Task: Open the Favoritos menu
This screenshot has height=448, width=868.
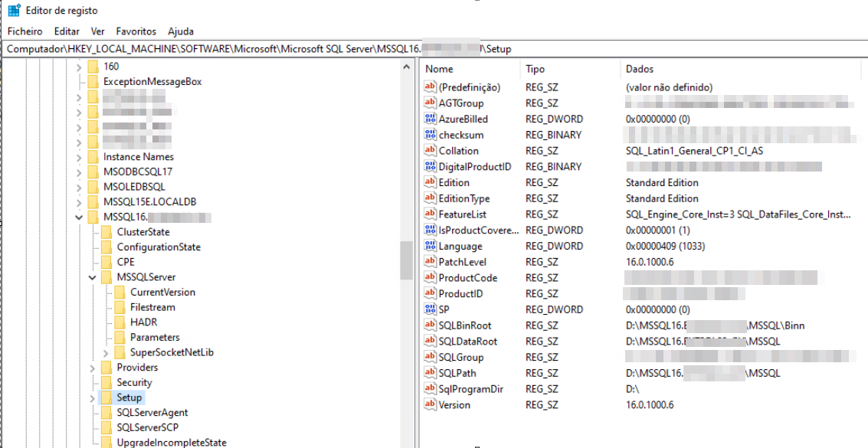Action: point(136,31)
